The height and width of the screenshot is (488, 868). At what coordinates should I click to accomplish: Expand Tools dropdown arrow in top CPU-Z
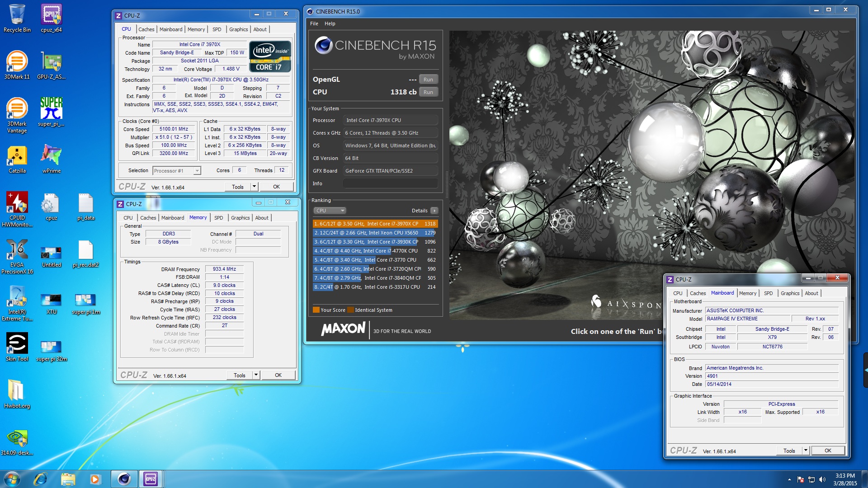[x=254, y=187]
